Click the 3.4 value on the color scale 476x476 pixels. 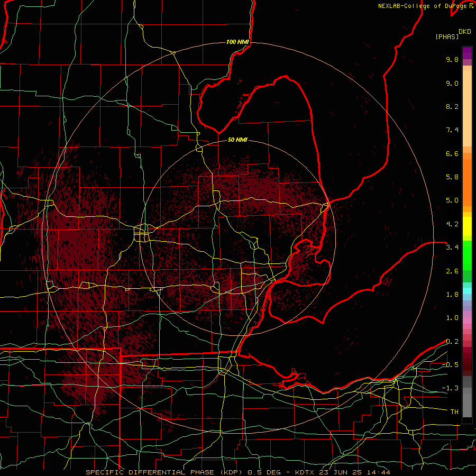(x=452, y=248)
